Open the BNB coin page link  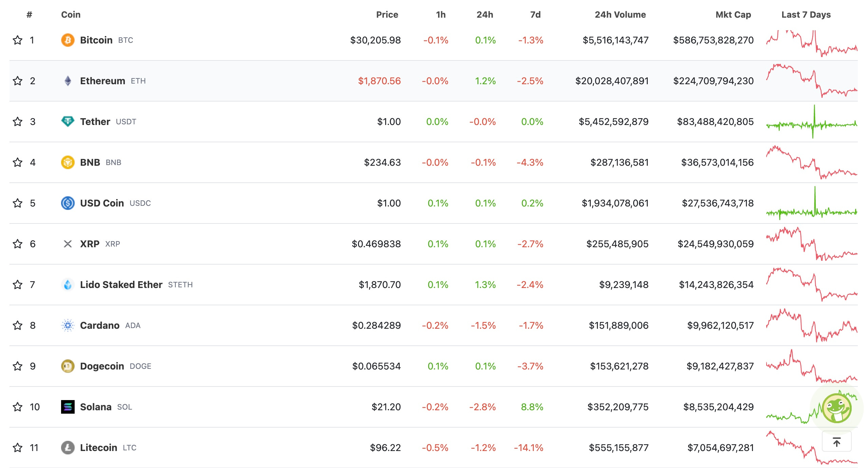pos(90,162)
